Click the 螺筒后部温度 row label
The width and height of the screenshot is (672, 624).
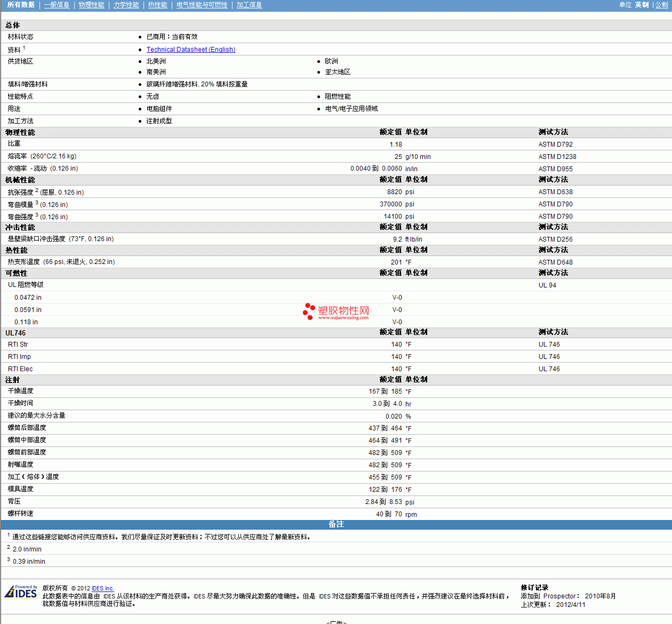[27, 428]
